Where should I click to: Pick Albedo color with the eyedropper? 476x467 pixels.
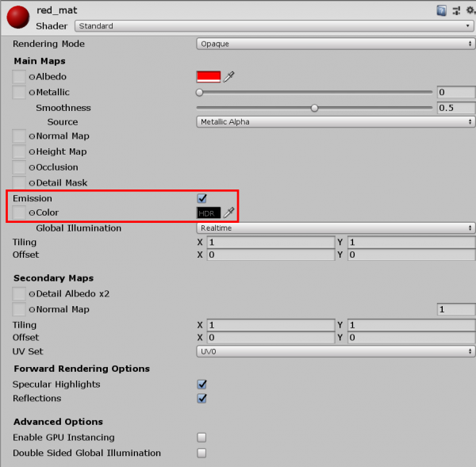click(x=229, y=76)
